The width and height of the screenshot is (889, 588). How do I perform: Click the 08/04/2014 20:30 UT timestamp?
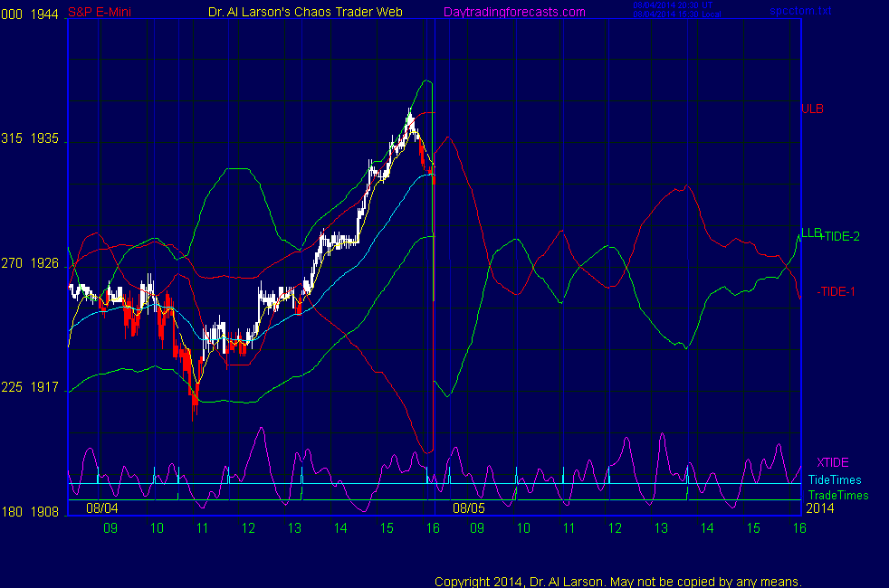(673, 5)
